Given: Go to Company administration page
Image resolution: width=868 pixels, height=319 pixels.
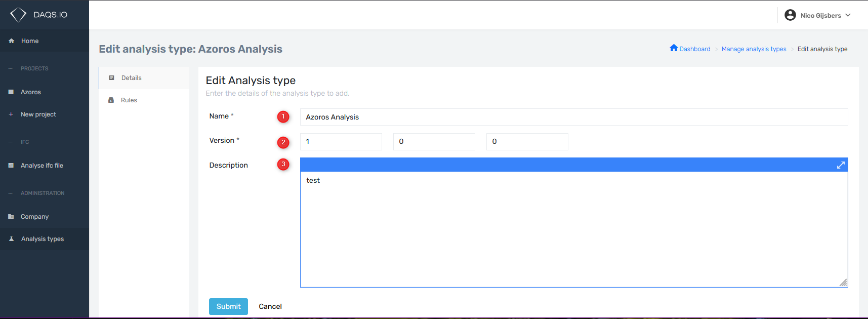Looking at the screenshot, I should [x=45, y=217].
